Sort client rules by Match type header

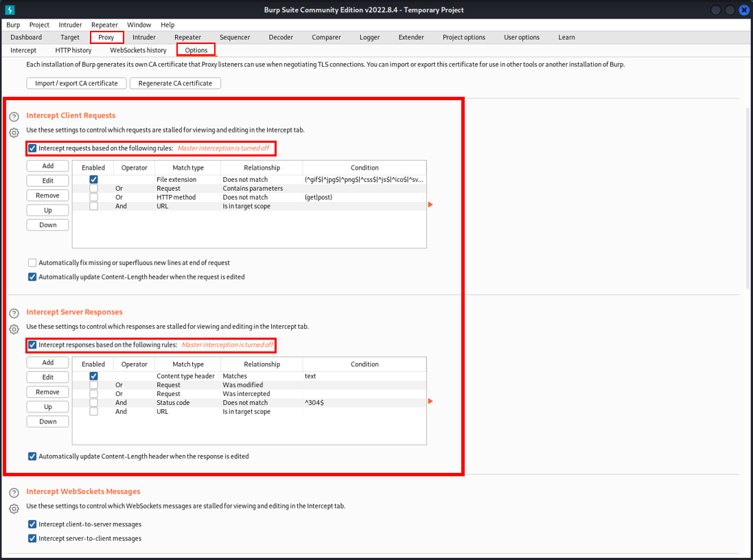tap(188, 167)
